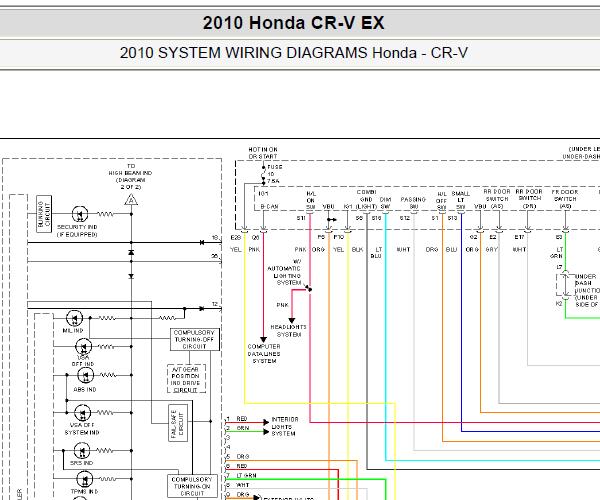Viewport: 600px width, 500px height.
Task: Click the 'BLK' wire color label
Action: [x=357, y=249]
